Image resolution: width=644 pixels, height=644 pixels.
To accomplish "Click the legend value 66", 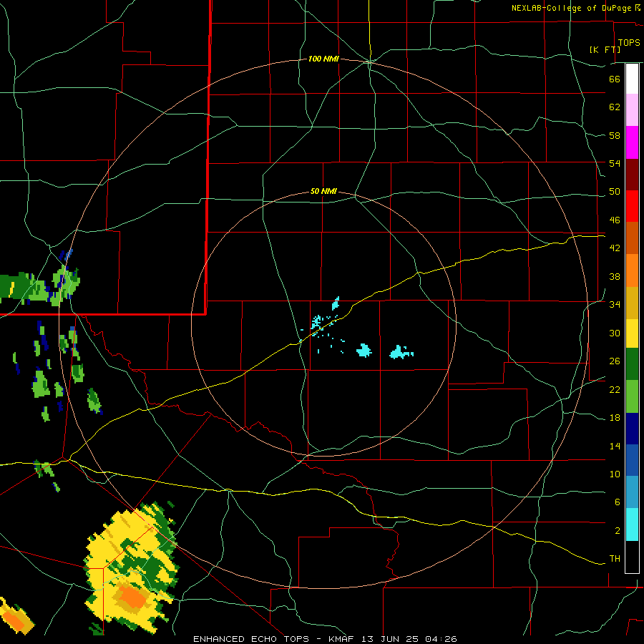I will pyautogui.click(x=615, y=79).
